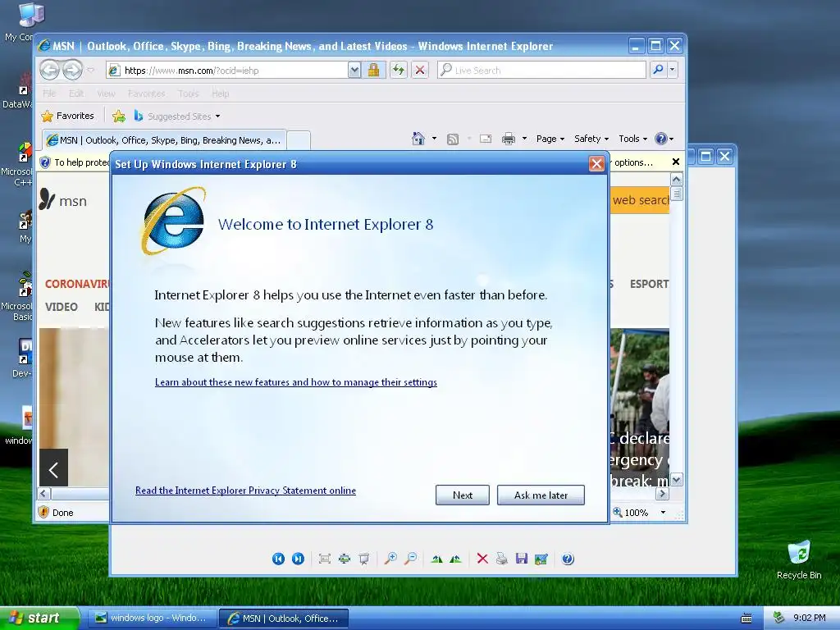This screenshot has height=630, width=840.
Task: Select the MSN browser tab
Action: [x=164, y=140]
